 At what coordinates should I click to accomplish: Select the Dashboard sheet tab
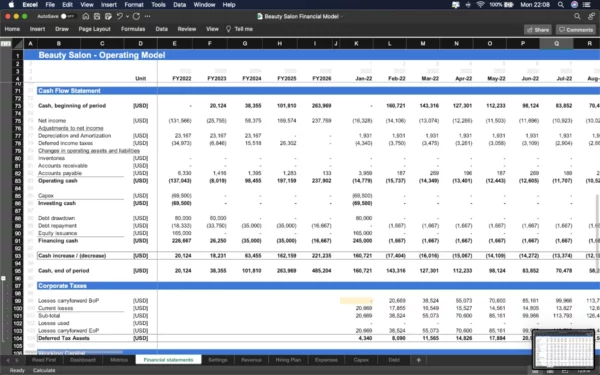coord(83,360)
